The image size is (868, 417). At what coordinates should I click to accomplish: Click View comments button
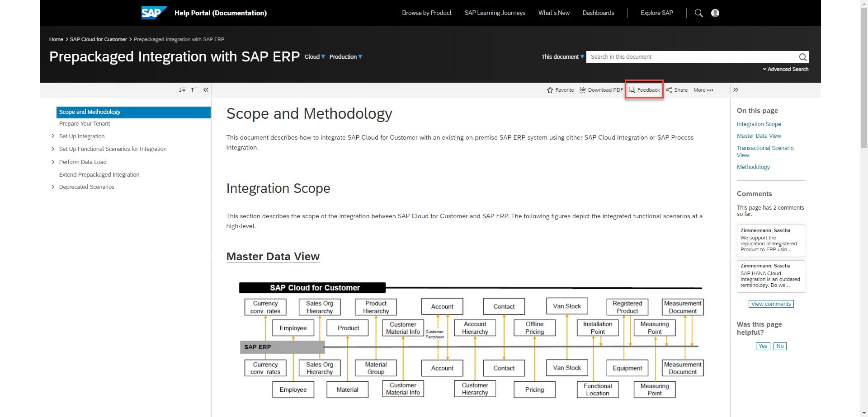pos(771,304)
